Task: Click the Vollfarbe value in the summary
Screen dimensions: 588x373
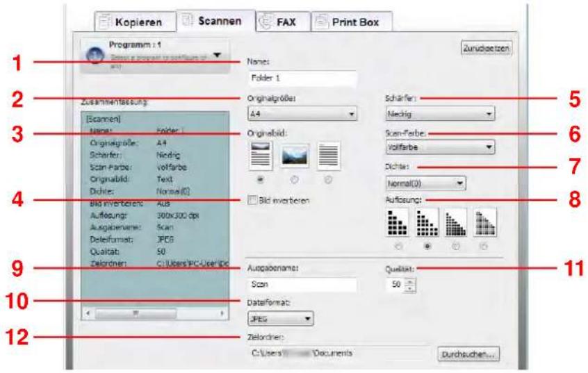Action: coord(172,167)
